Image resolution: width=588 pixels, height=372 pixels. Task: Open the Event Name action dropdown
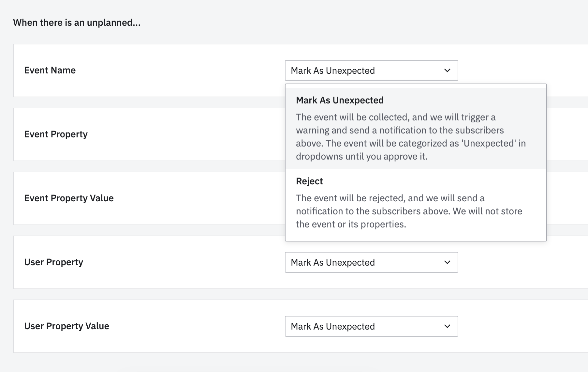(371, 70)
